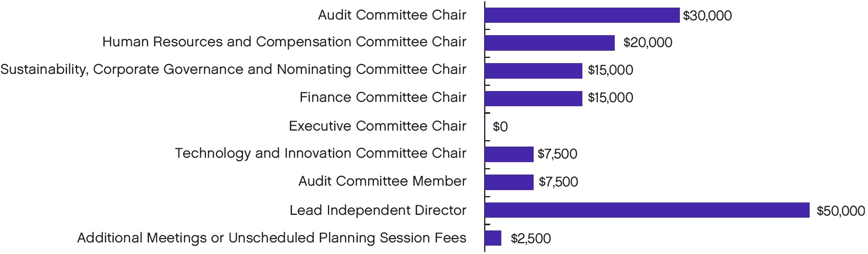Click the $2,500 value label
Image resolution: width=868 pixels, height=254 pixels.
530,239
